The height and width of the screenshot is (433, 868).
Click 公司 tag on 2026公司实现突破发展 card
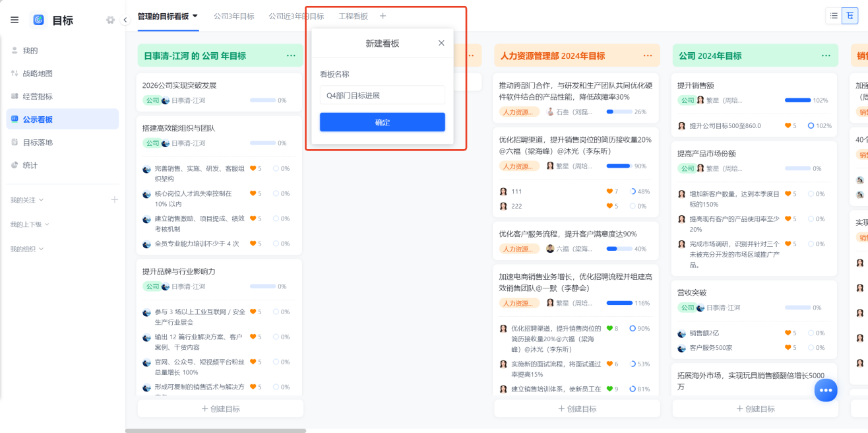click(x=152, y=100)
